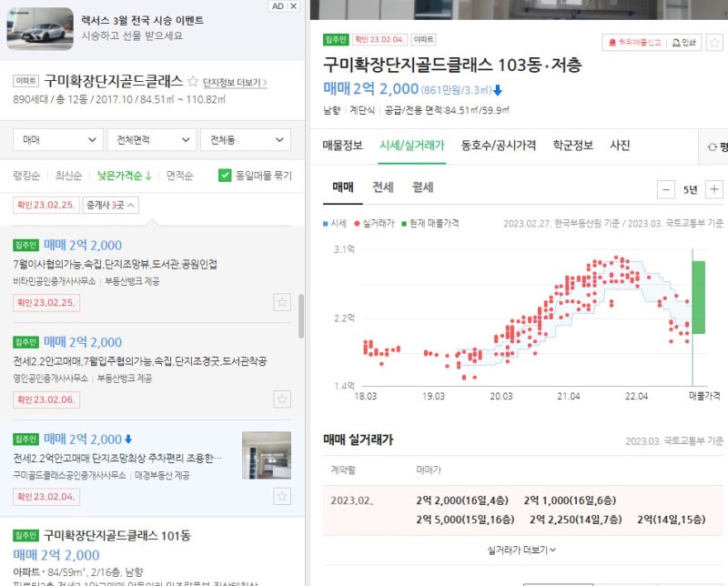Switch to 매물정보 tab
Viewport: 728px width, 586px height.
click(343, 146)
